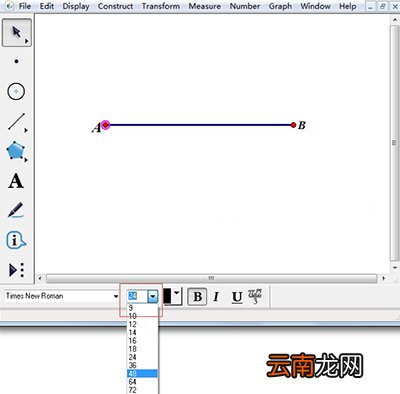The image size is (400, 394).
Task: Expand the Polygon tool flyout triangle
Action: [26, 160]
